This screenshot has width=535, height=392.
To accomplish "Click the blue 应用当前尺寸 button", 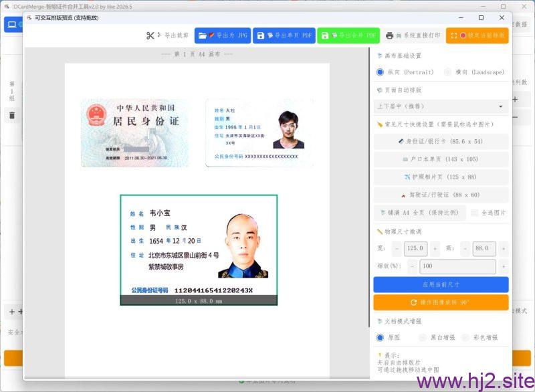I will click(x=441, y=284).
